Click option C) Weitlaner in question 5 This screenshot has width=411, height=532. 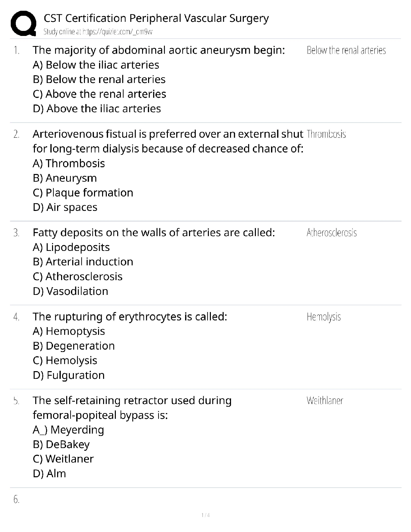tap(63, 459)
